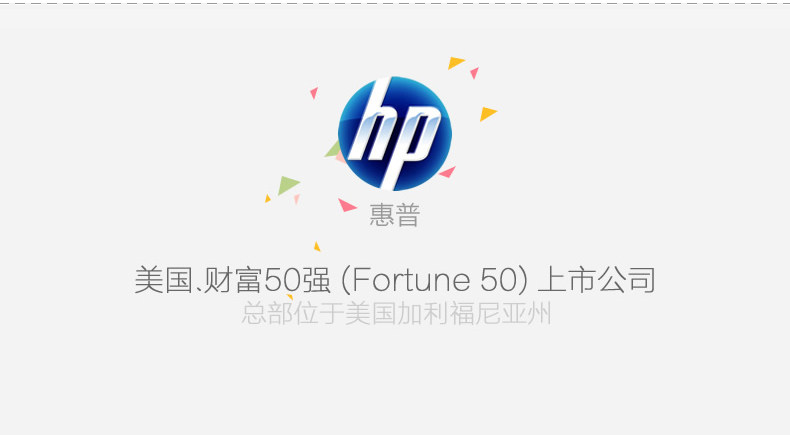This screenshot has height=435, width=790.
Task: Click the blue HP logo circle
Action: pos(394,134)
